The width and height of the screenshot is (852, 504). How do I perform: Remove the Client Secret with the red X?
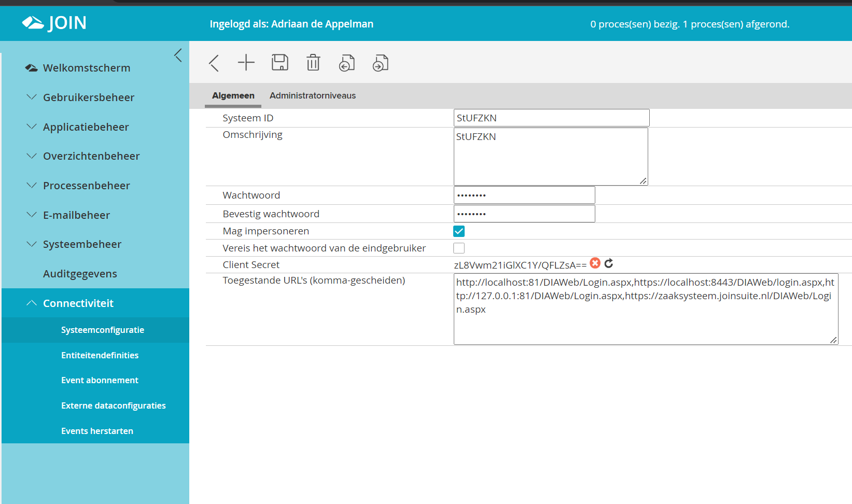point(595,263)
